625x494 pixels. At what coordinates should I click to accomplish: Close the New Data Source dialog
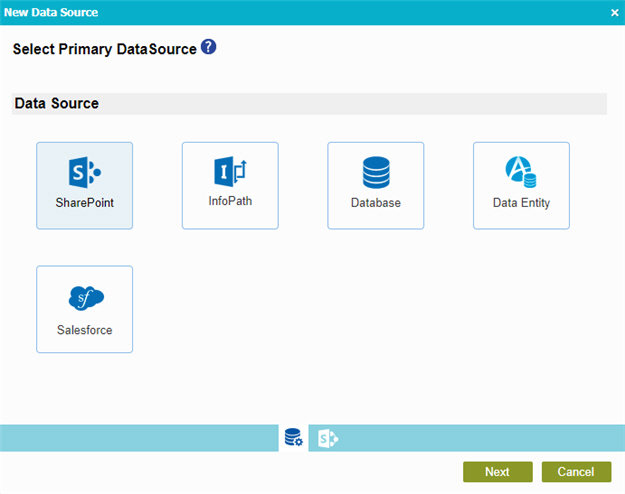[615, 13]
